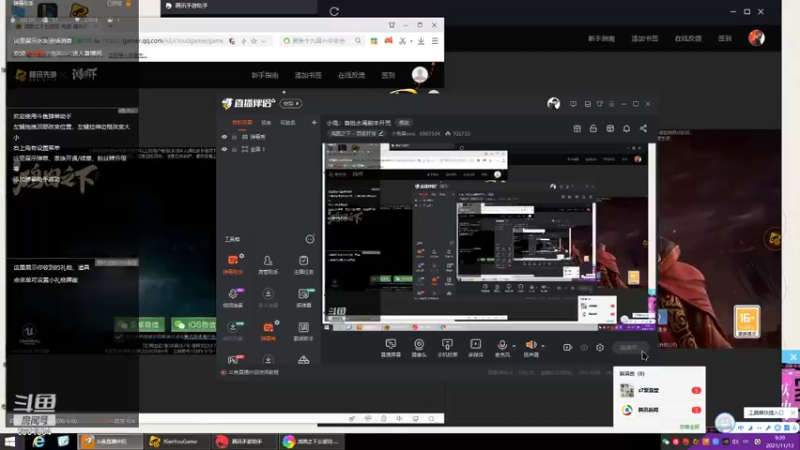Open 直播伴侣 settings gear

click(600, 347)
